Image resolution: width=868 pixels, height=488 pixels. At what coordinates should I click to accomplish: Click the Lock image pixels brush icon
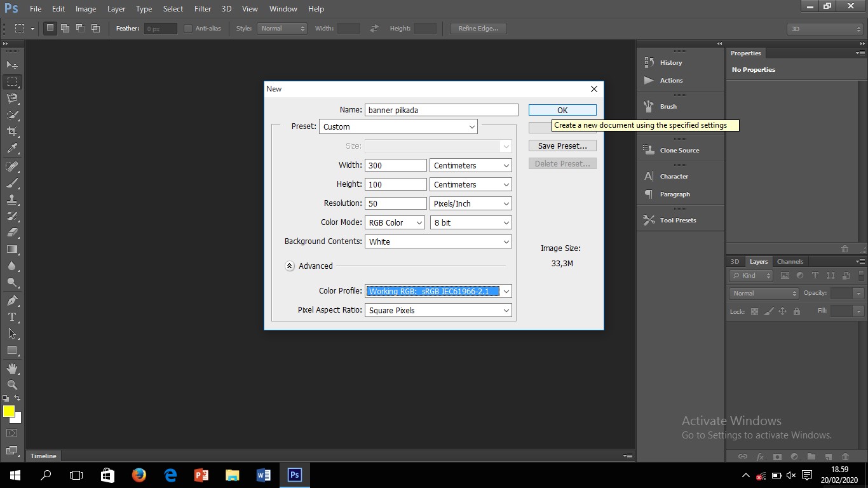[769, 311]
